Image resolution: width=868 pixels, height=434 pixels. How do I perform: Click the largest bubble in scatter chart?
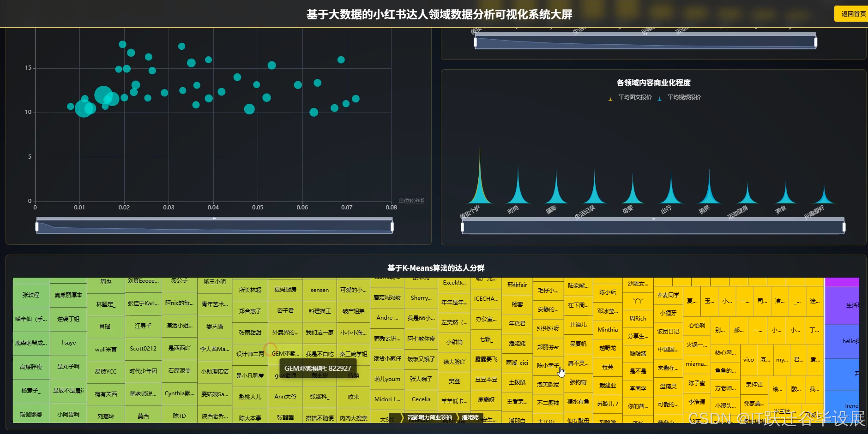click(103, 95)
